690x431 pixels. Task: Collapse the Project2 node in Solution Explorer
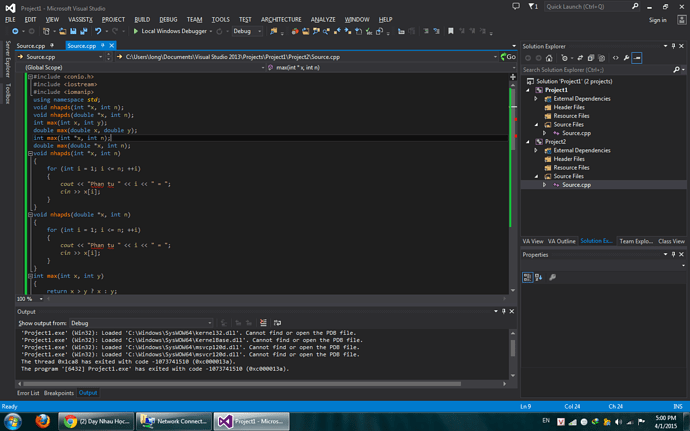[528, 142]
